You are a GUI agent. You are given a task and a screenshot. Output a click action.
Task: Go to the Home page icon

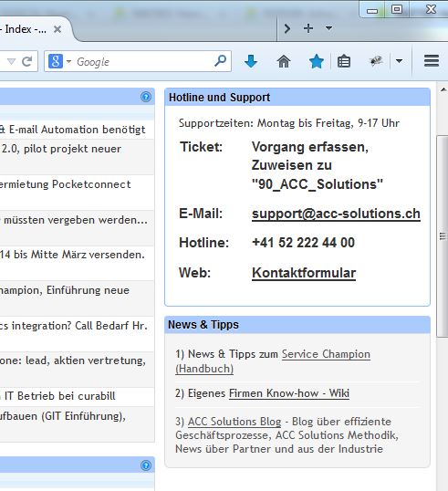pos(284,61)
